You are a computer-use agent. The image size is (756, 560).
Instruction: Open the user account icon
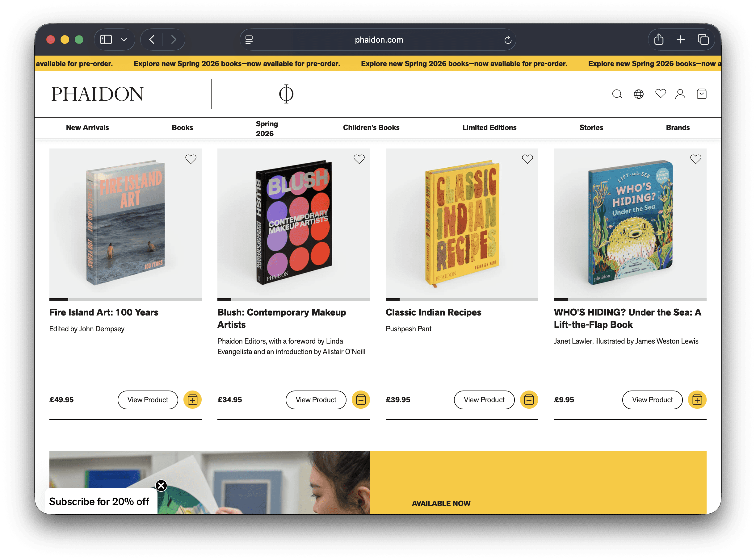680,94
